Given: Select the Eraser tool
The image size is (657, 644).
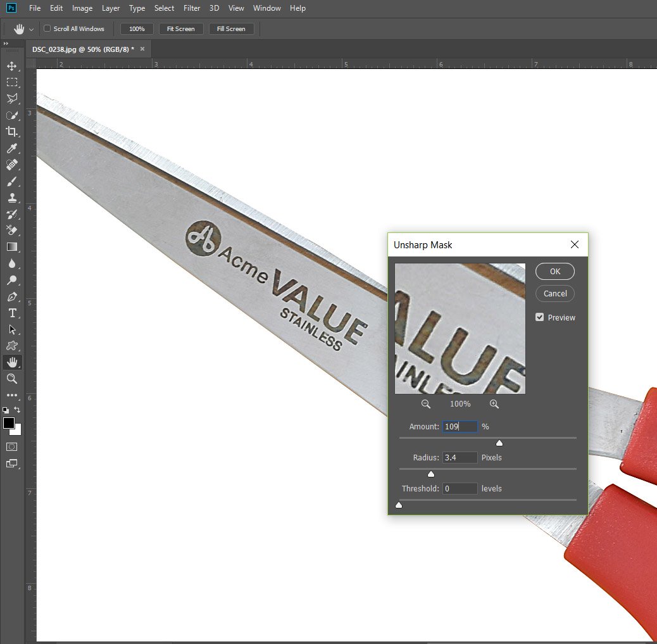Looking at the screenshot, I should point(12,230).
